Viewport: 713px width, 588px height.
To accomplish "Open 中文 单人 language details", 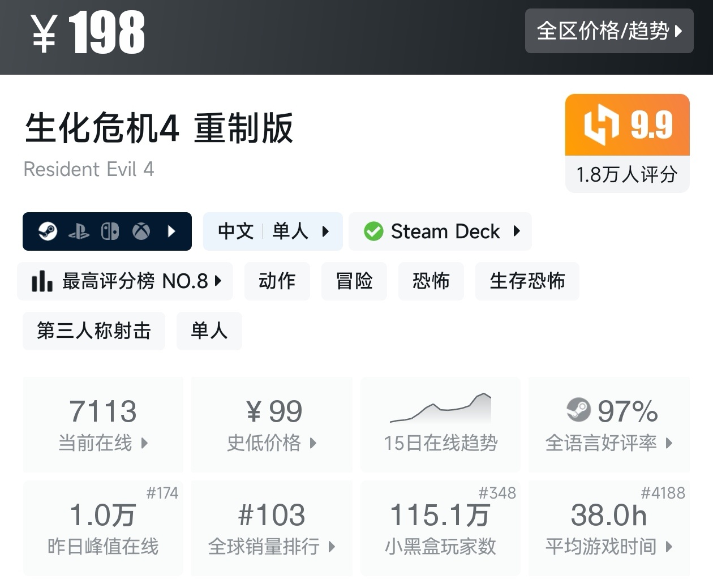I will [x=273, y=231].
